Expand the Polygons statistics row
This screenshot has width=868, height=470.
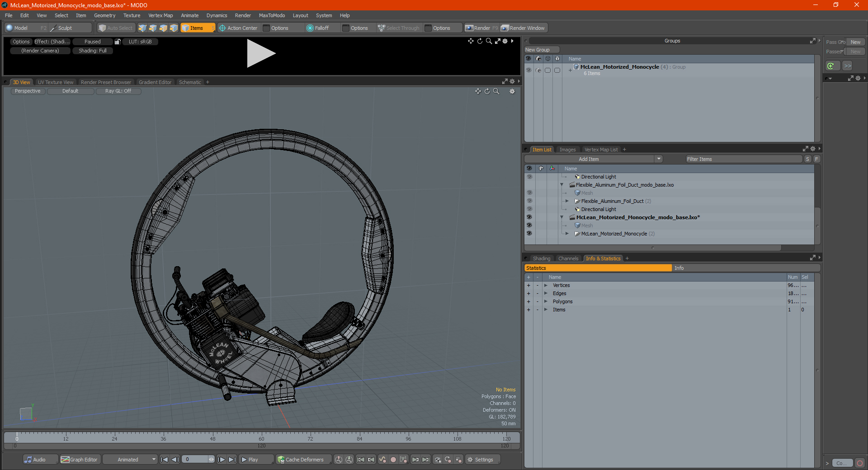coord(546,301)
